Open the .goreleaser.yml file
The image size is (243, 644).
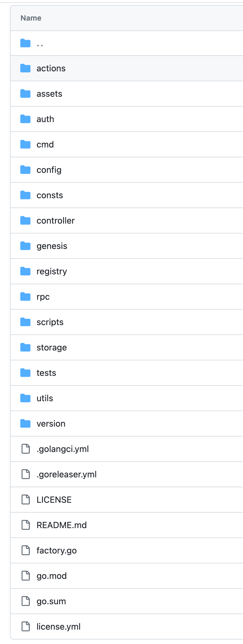67,474
